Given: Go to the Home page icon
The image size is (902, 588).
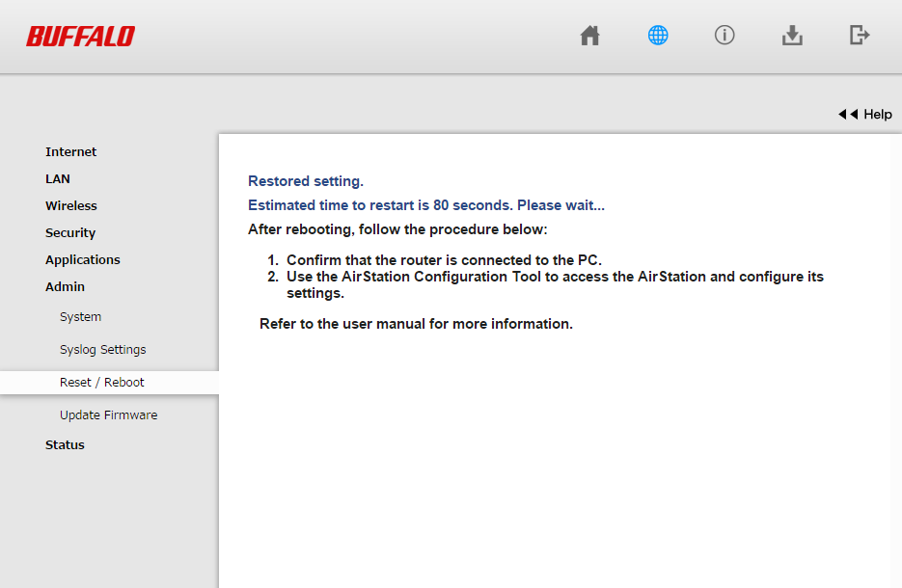Looking at the screenshot, I should tap(589, 36).
